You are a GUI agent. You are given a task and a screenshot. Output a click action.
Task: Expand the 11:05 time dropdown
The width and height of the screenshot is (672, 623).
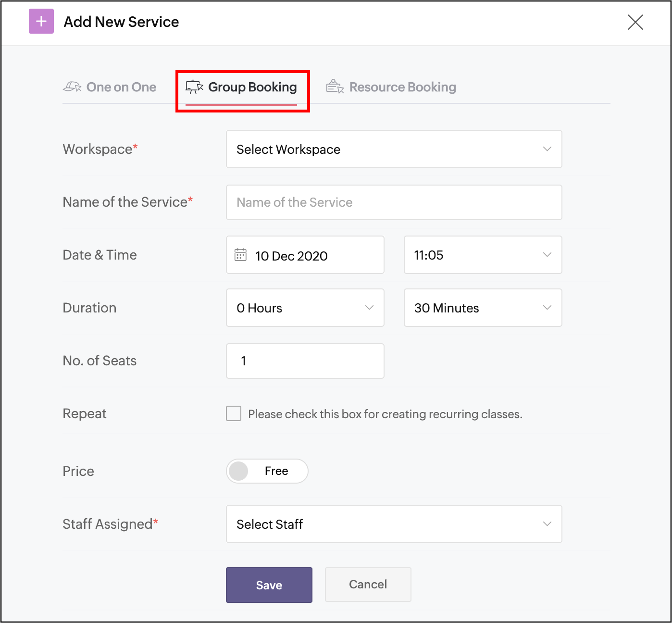(483, 255)
